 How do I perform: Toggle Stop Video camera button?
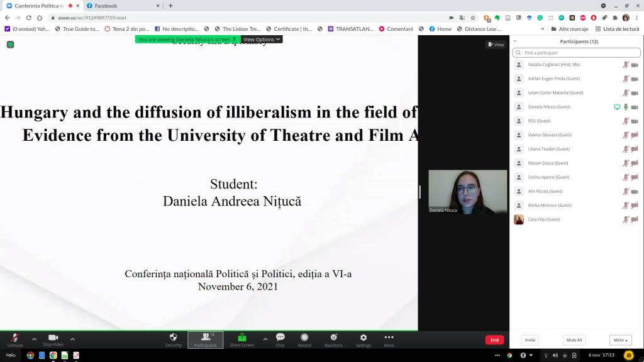(x=53, y=338)
